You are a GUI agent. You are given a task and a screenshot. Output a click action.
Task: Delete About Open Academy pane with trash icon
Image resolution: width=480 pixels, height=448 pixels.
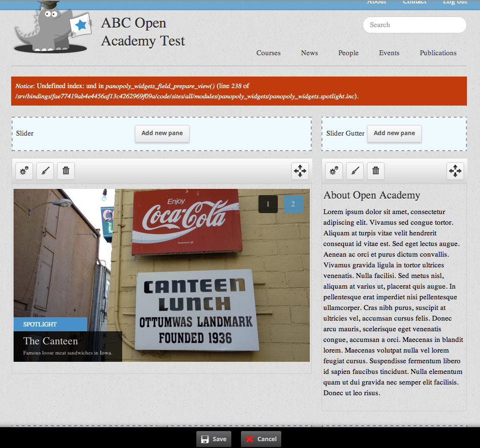[376, 170]
